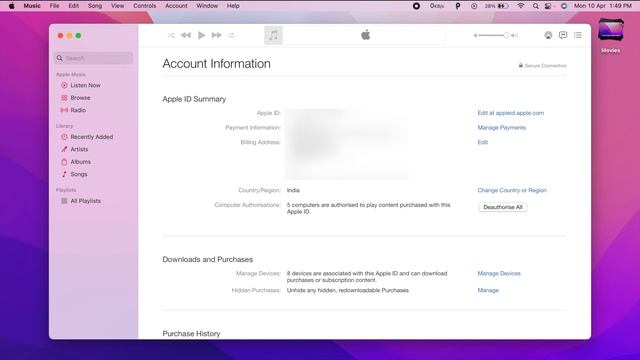Open the Song menu

pos(95,6)
